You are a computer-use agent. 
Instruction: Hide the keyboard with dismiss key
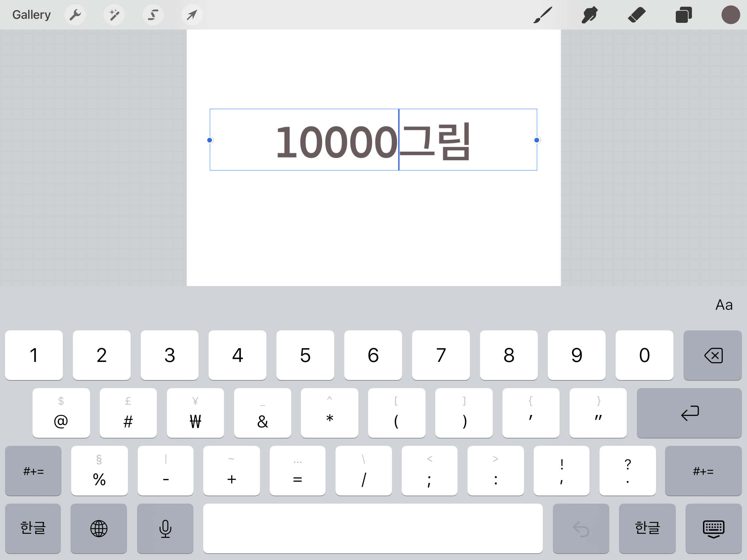(x=713, y=528)
